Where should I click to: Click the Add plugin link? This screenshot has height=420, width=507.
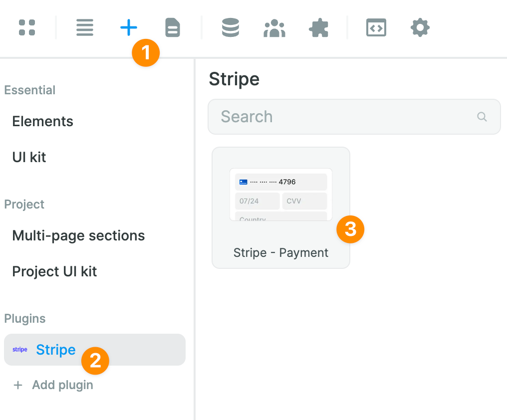tap(63, 385)
